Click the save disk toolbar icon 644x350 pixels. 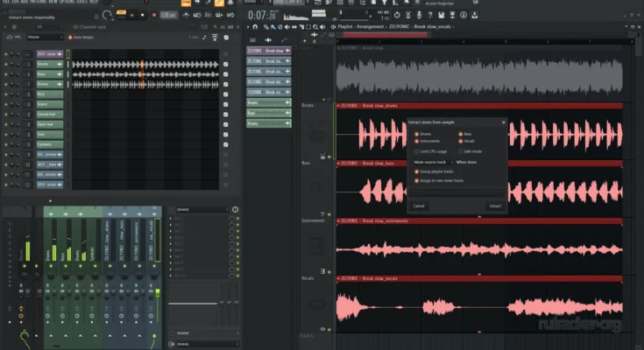pos(441,15)
